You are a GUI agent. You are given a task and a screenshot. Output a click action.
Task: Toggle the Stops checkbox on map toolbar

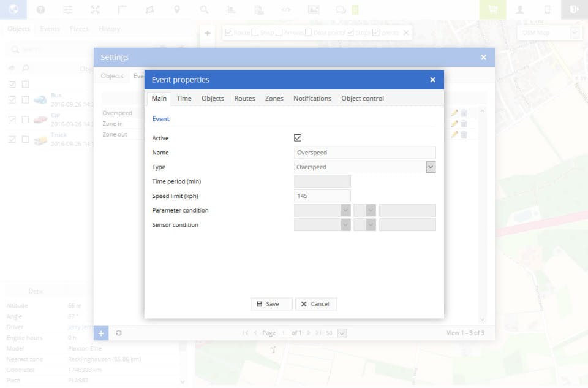pyautogui.click(x=350, y=32)
